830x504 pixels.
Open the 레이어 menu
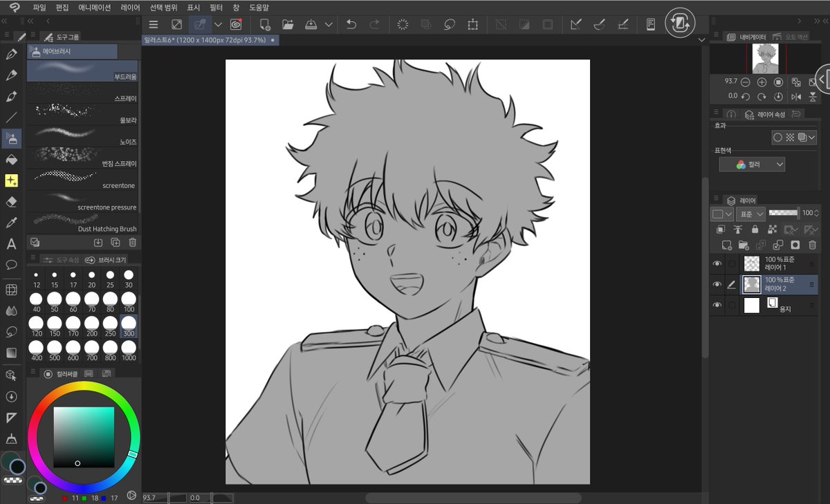[x=130, y=7]
